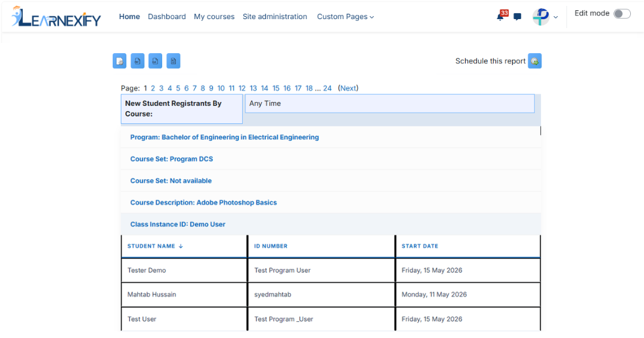Click Program: Bachelor of Engineering in Electrical Engineering
The image size is (644, 338).
[x=224, y=137]
